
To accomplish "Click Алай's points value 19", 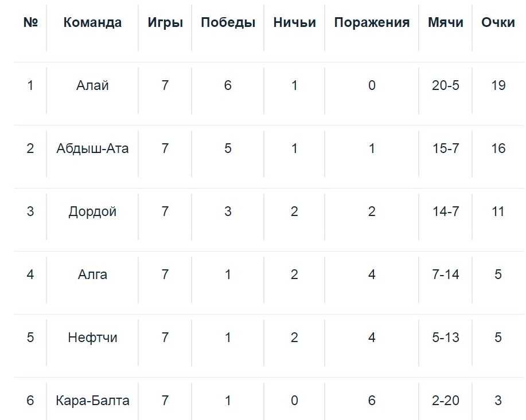I will pos(498,85).
